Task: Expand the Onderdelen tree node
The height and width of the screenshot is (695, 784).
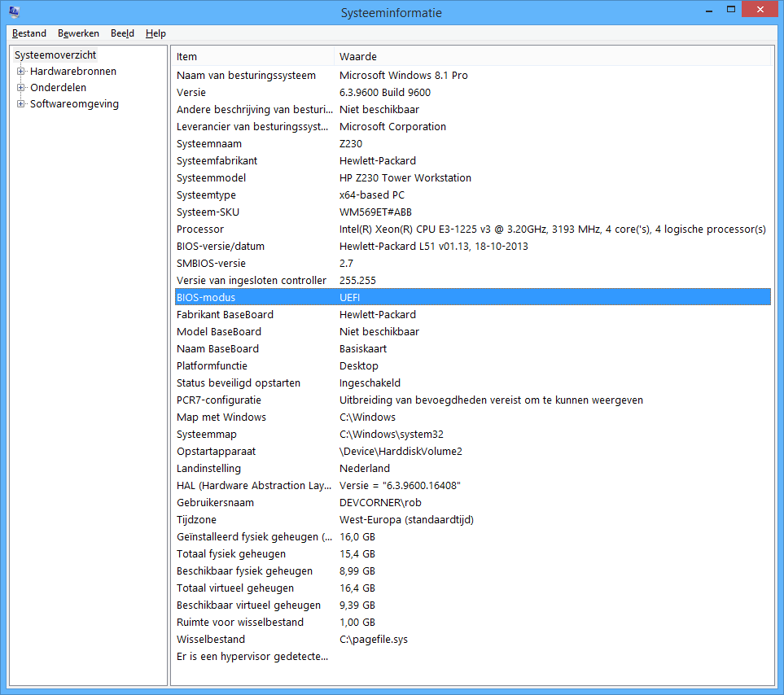Action: pyautogui.click(x=21, y=88)
